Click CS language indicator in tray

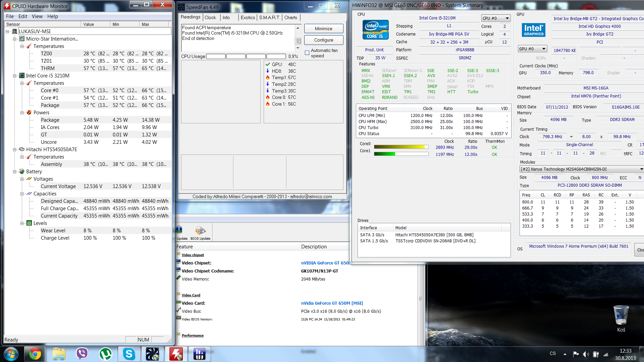553,354
